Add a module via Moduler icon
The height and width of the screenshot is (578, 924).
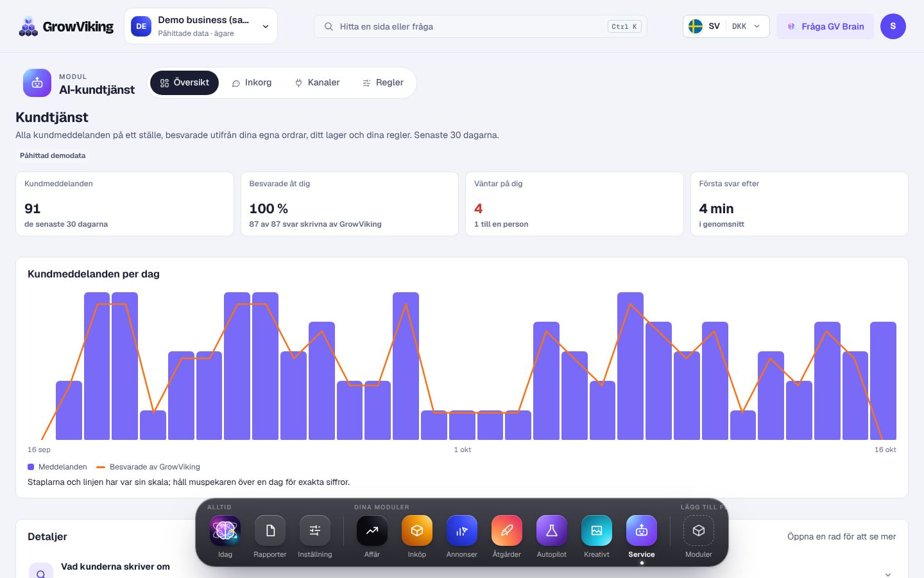coord(699,530)
